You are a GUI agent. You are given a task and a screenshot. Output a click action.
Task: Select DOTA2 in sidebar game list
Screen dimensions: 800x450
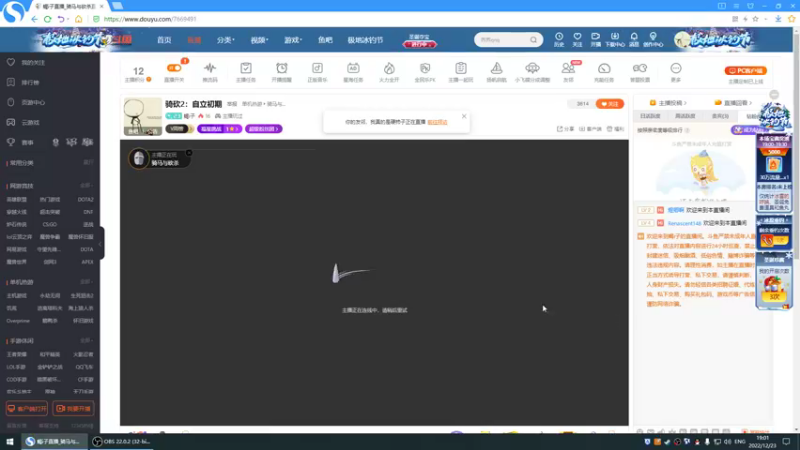click(86, 199)
